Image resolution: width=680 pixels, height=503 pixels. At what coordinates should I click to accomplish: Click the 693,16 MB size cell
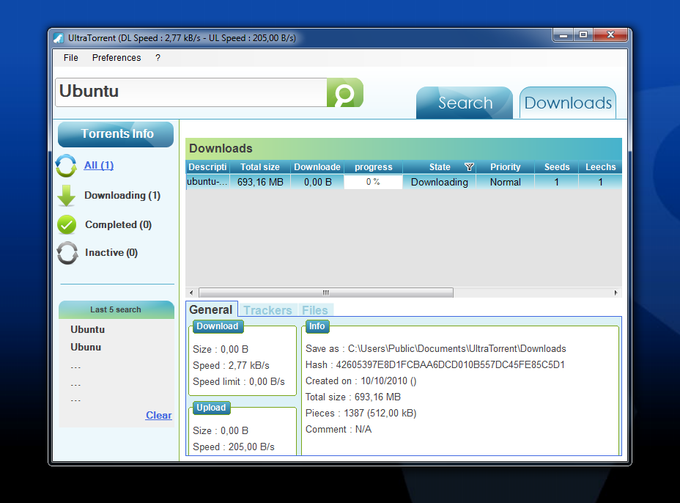[x=260, y=182]
